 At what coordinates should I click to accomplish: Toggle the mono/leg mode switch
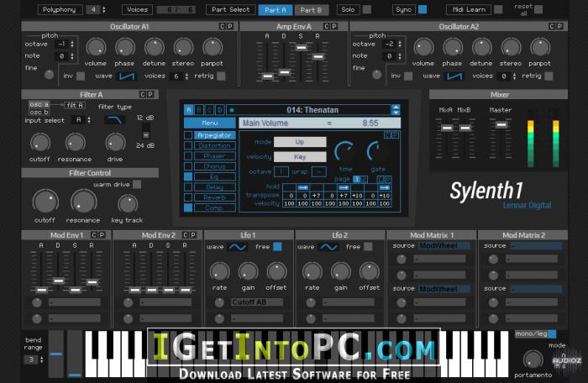[552, 333]
